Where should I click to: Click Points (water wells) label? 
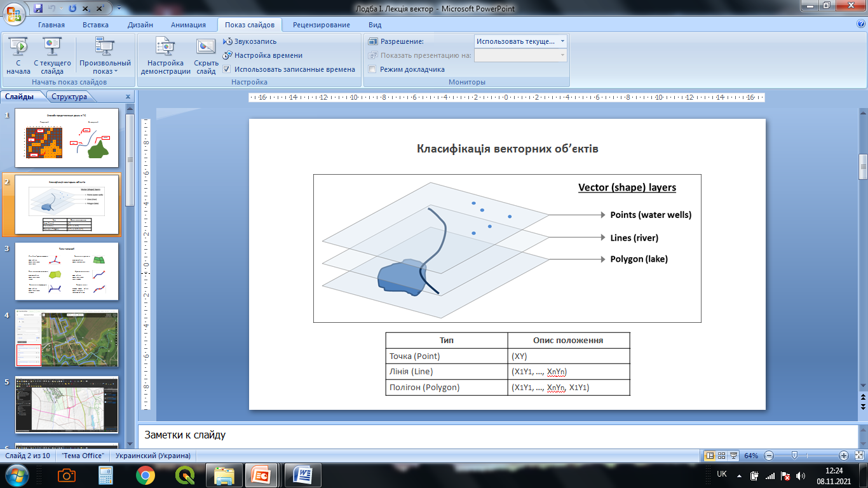tap(651, 215)
